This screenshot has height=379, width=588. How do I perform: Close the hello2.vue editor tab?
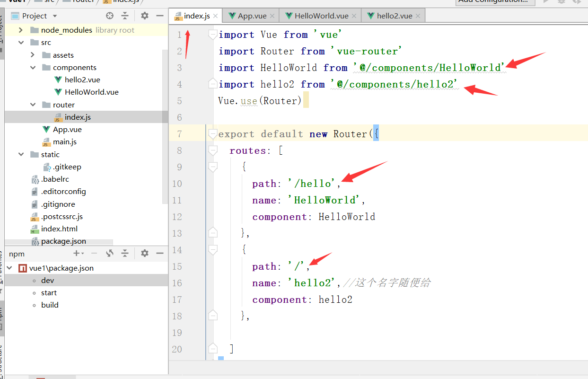pyautogui.click(x=418, y=16)
